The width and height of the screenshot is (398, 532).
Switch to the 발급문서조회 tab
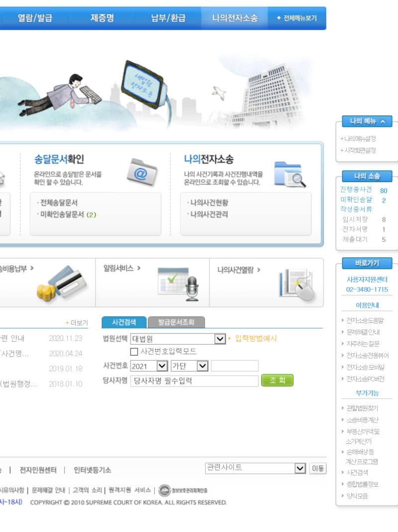[x=176, y=322]
